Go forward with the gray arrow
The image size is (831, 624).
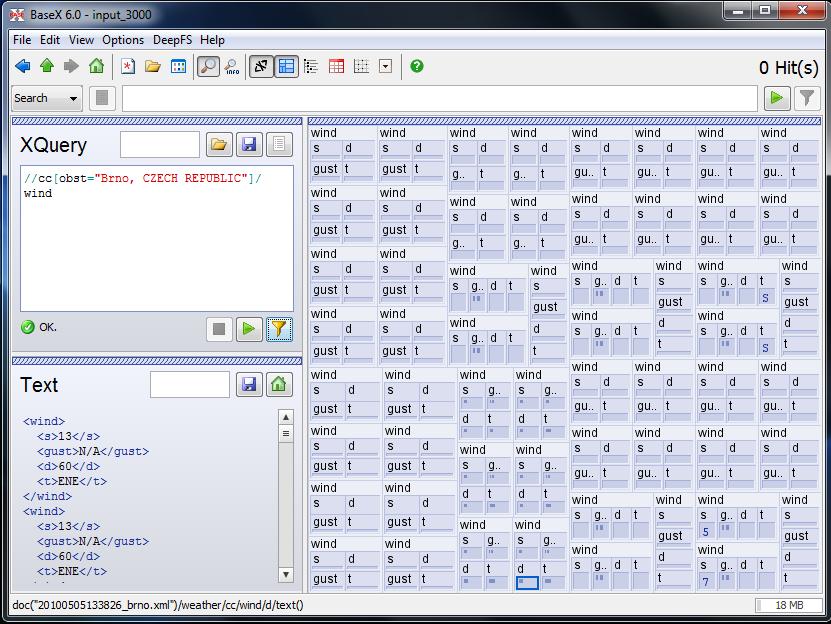(72, 66)
